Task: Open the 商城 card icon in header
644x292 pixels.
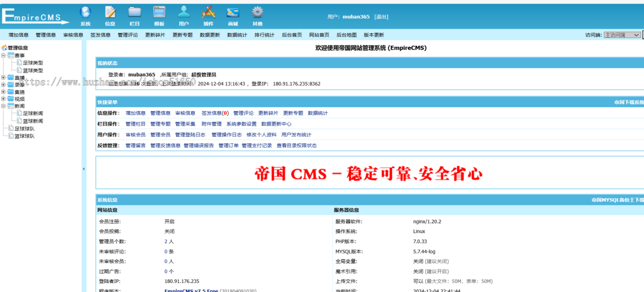Action: (x=233, y=12)
